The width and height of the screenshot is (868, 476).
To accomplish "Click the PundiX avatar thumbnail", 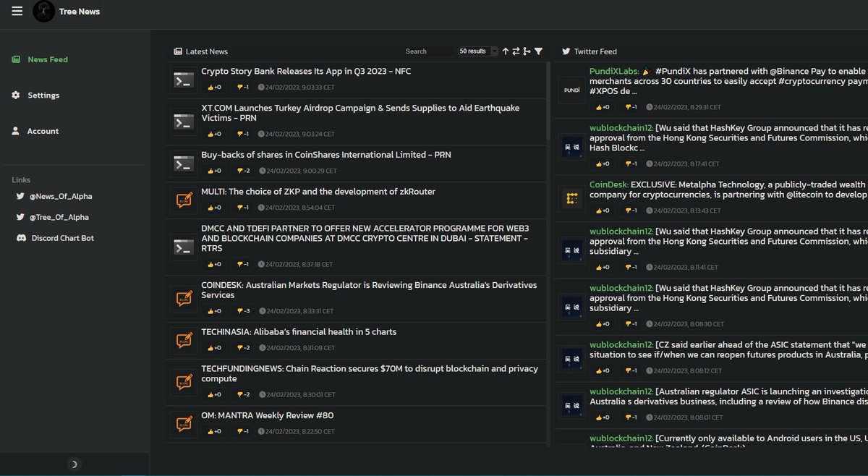I will [572, 90].
